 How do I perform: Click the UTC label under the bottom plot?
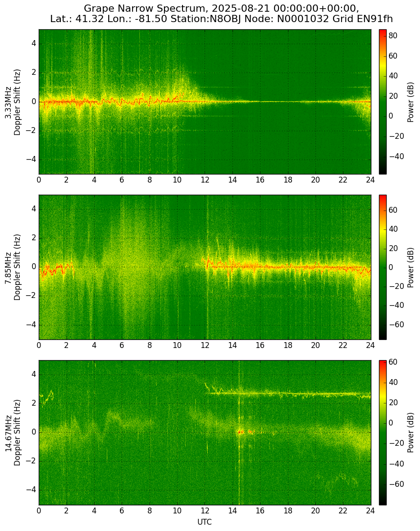(205, 522)
